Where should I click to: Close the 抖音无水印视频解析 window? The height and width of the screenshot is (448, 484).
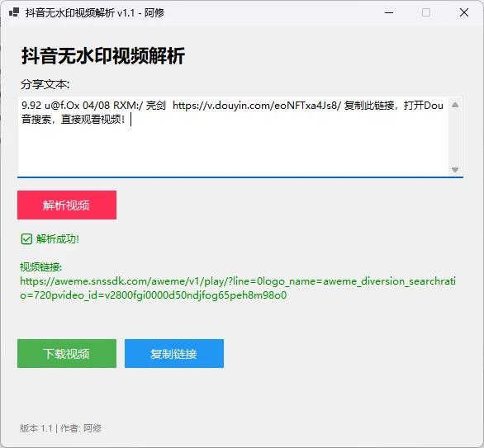click(x=464, y=12)
